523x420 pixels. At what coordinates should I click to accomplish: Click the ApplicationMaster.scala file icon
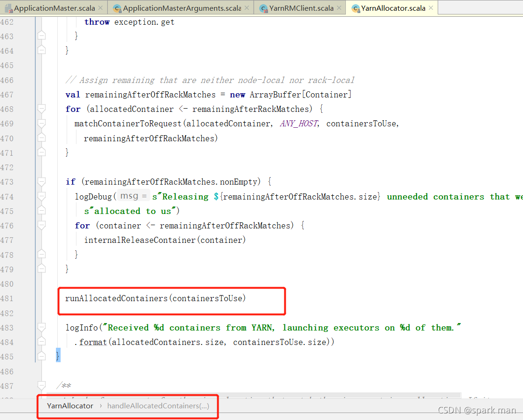tap(9, 8)
